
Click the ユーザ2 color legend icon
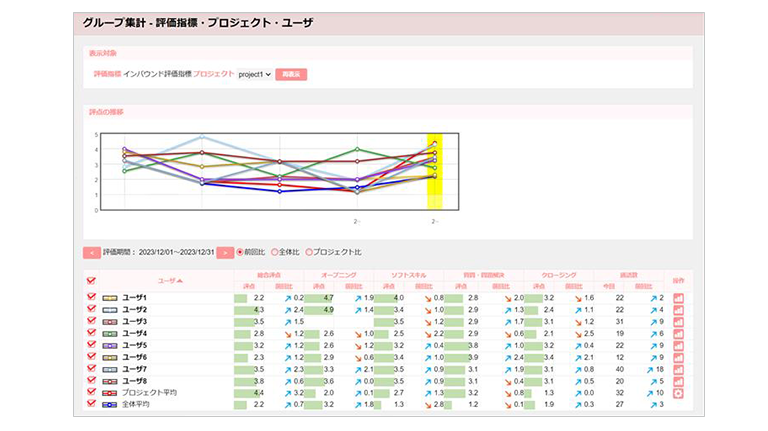[108, 310]
